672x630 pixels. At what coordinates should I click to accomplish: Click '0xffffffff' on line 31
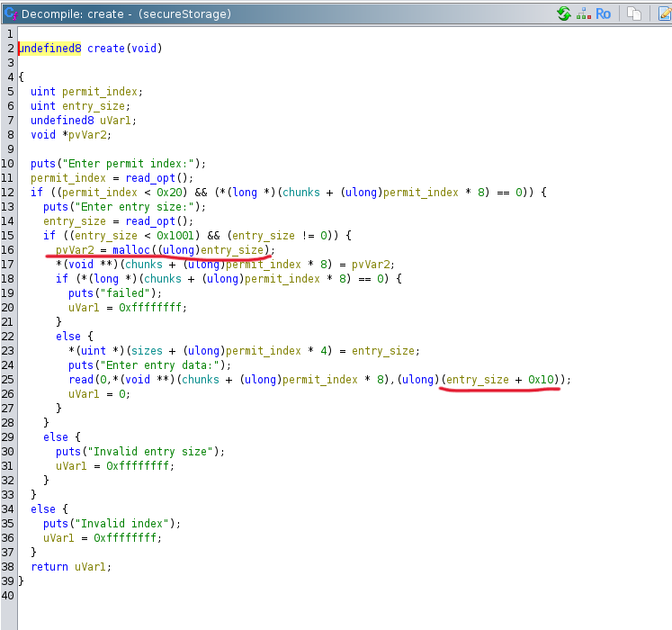point(138,466)
